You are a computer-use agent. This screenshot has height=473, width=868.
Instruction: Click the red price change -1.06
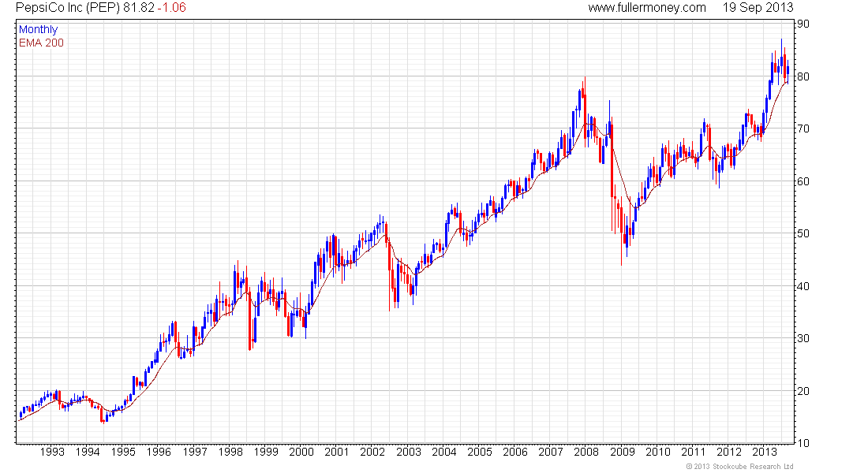click(171, 8)
